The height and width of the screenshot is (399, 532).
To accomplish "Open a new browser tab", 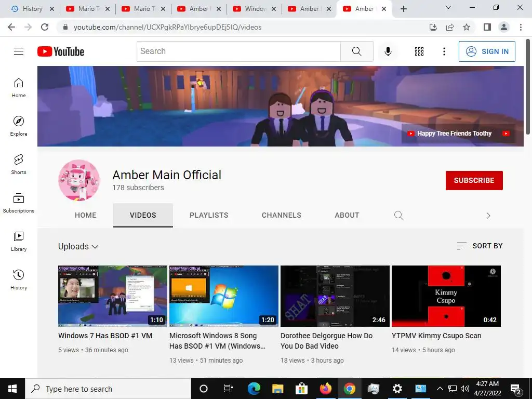I will tap(403, 9).
